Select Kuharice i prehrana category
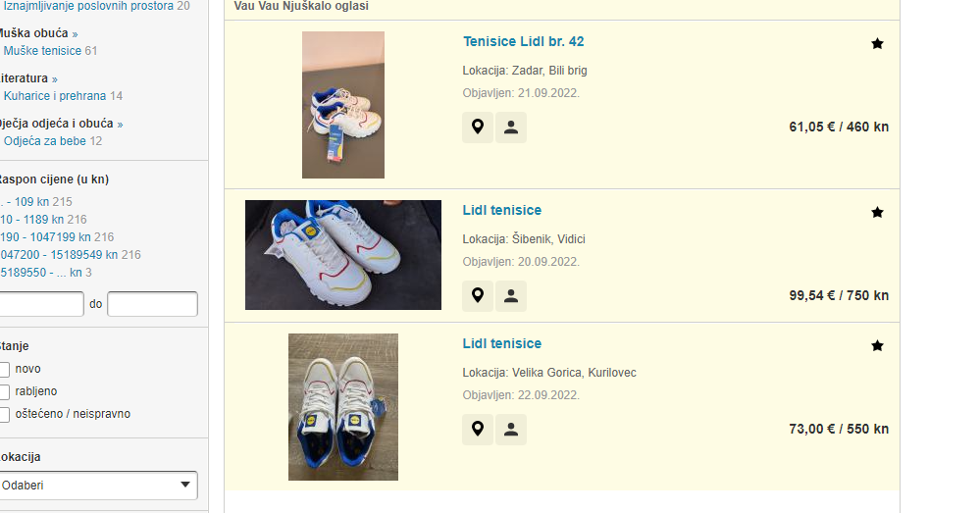The height and width of the screenshot is (513, 980). click(55, 96)
